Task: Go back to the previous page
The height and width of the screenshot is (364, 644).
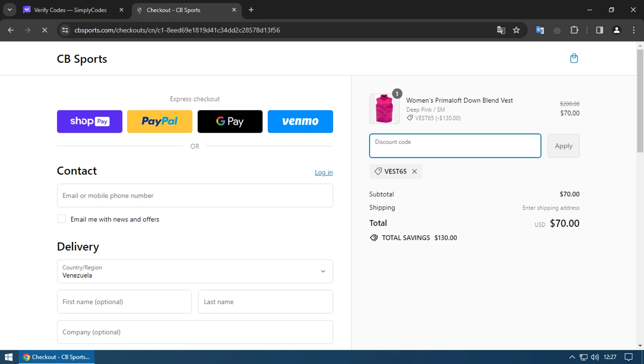Action: pyautogui.click(x=11, y=30)
